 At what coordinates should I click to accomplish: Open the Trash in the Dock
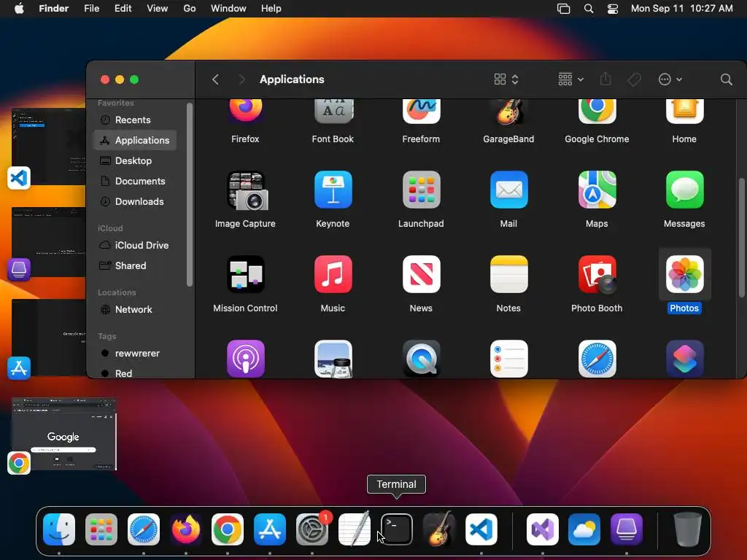coord(687,529)
